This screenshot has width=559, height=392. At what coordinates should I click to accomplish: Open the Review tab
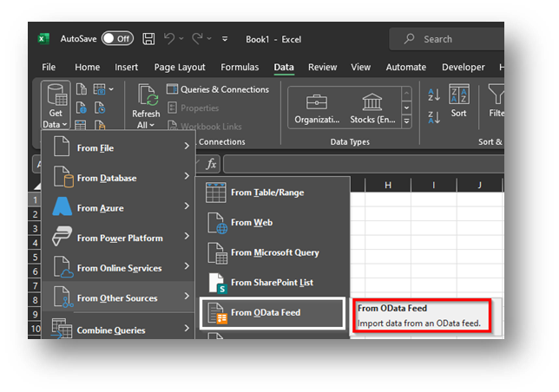coord(322,67)
